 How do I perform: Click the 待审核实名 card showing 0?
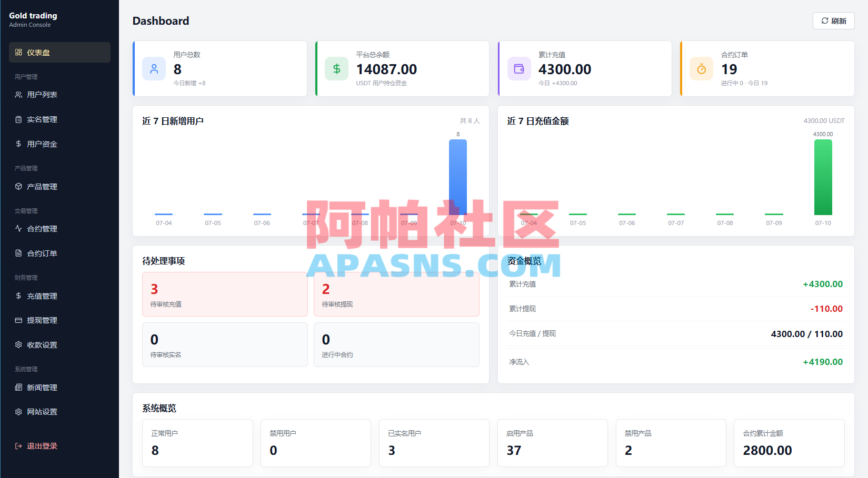click(x=225, y=345)
